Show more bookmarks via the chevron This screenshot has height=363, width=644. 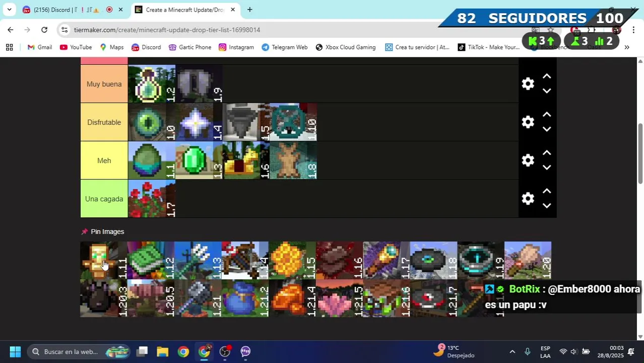[627, 47]
